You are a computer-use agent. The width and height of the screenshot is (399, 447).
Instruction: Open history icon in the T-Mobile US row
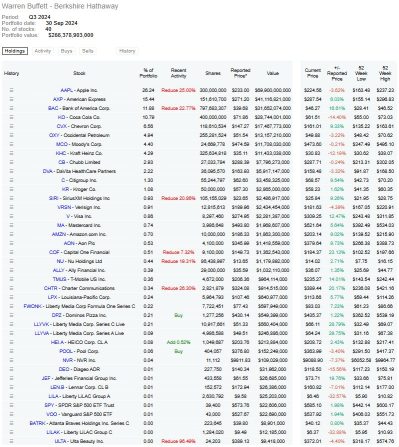(12, 279)
